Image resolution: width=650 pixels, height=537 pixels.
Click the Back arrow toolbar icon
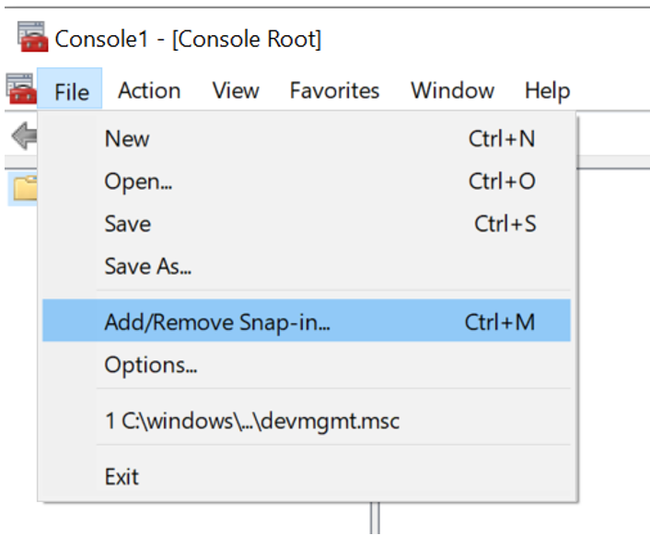[x=22, y=136]
